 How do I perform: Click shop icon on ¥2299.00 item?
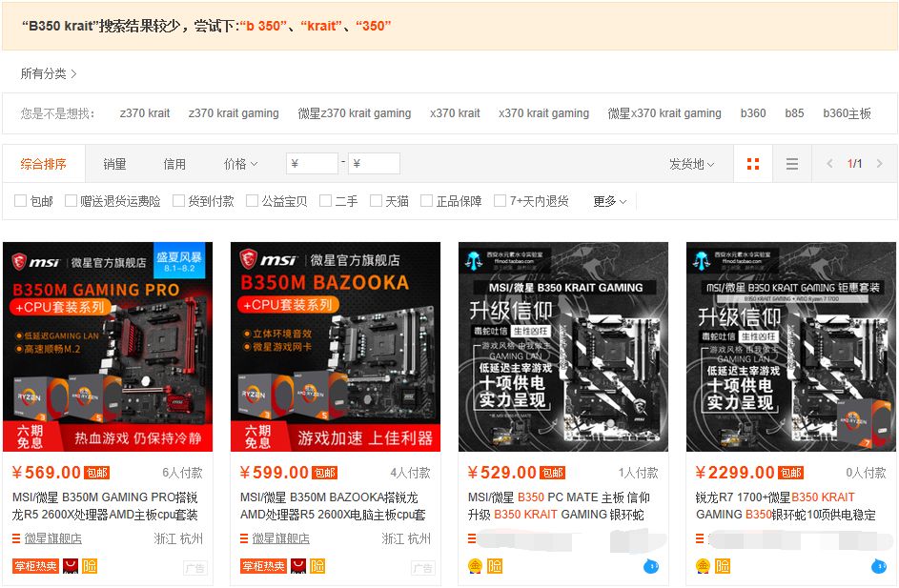700,538
